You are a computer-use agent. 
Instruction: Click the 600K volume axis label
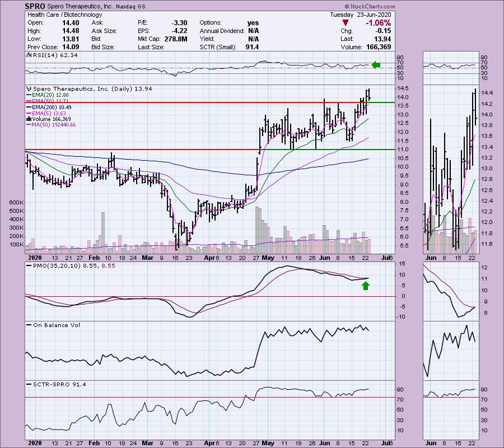[x=17, y=203]
